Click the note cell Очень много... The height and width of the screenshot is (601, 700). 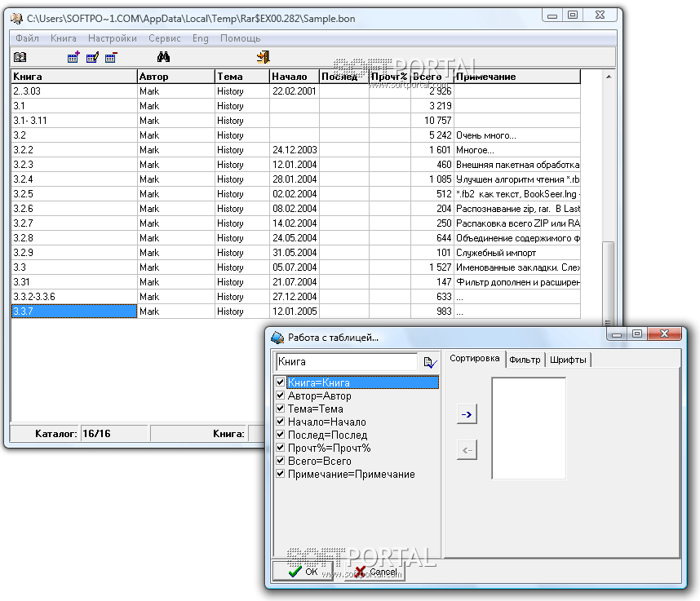point(517,135)
